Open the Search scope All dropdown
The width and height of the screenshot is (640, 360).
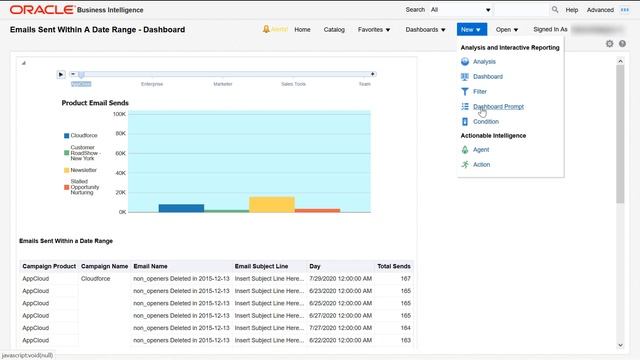[x=461, y=10]
